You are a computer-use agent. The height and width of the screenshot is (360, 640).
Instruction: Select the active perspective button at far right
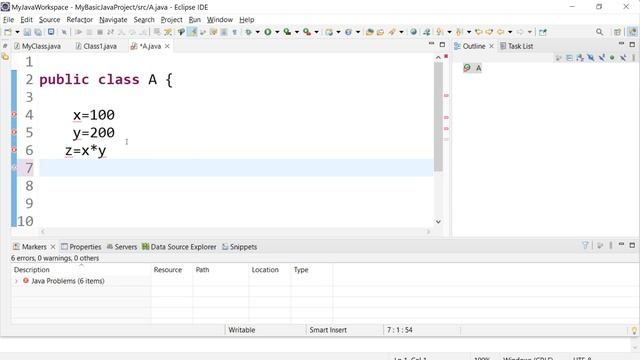click(x=632, y=32)
